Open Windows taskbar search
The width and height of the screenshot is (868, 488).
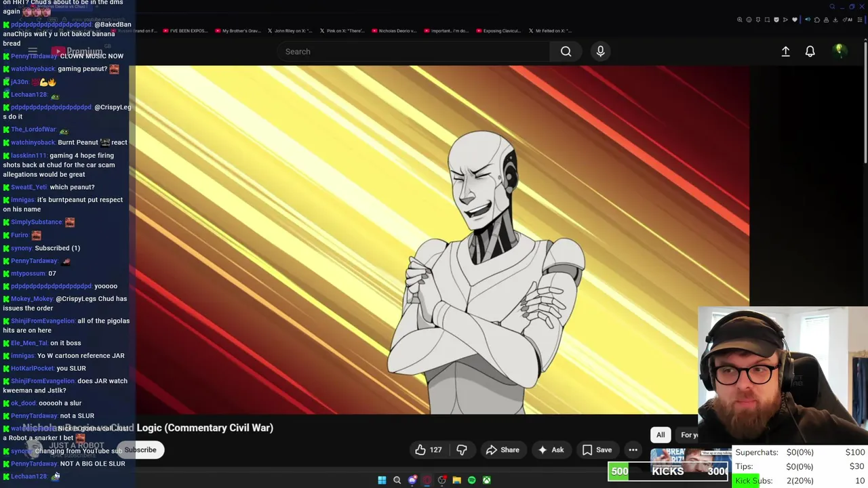(x=397, y=480)
